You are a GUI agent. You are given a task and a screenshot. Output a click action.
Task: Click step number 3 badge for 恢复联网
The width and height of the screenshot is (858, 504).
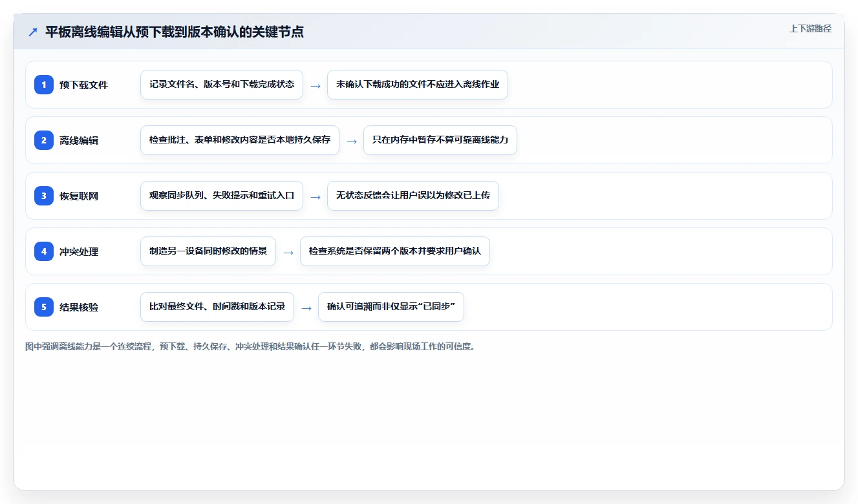tap(44, 195)
